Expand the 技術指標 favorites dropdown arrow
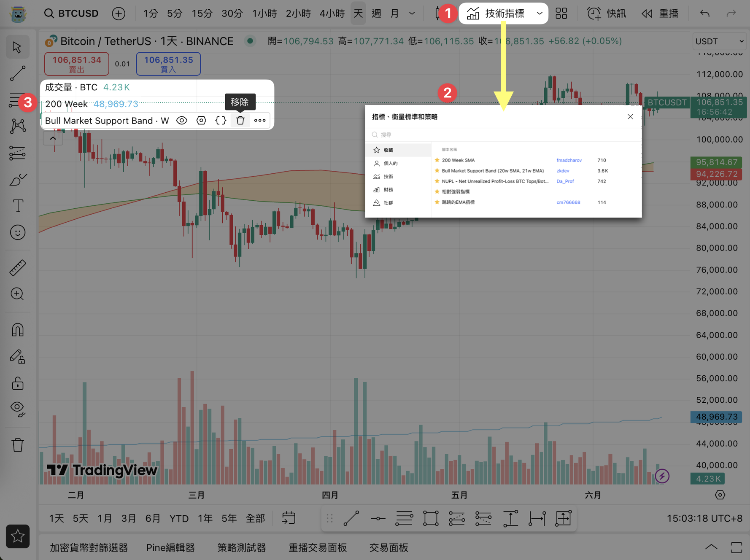The width and height of the screenshot is (750, 560). [x=540, y=13]
